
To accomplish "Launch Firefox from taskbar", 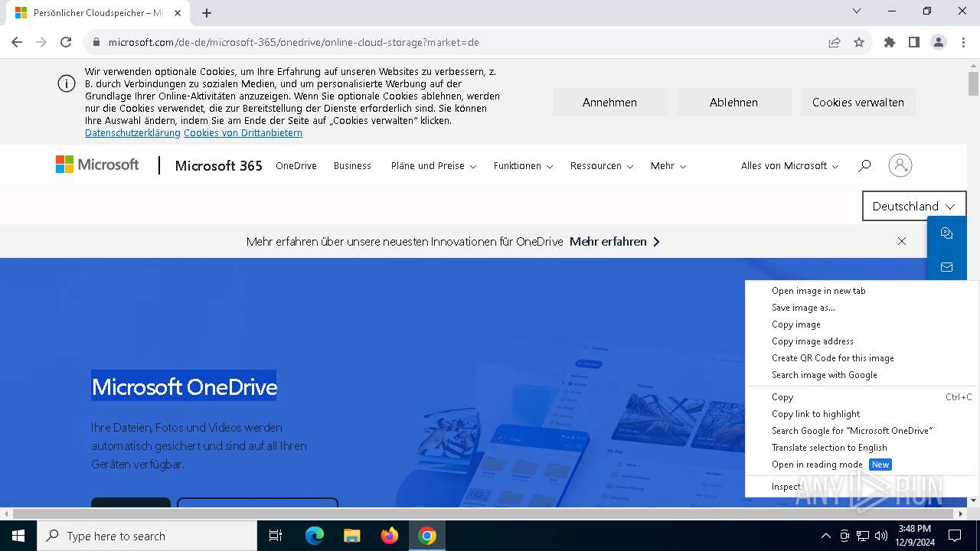I will pos(390,536).
